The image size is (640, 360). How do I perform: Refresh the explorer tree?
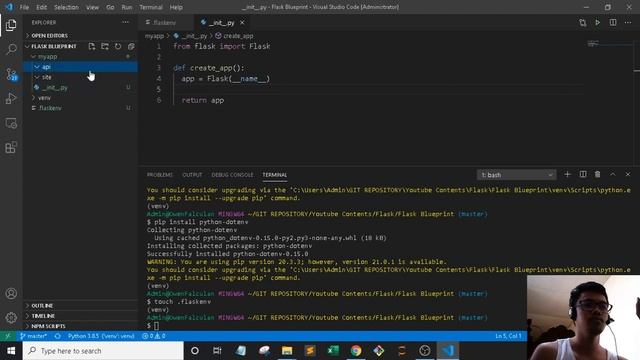[x=118, y=46]
